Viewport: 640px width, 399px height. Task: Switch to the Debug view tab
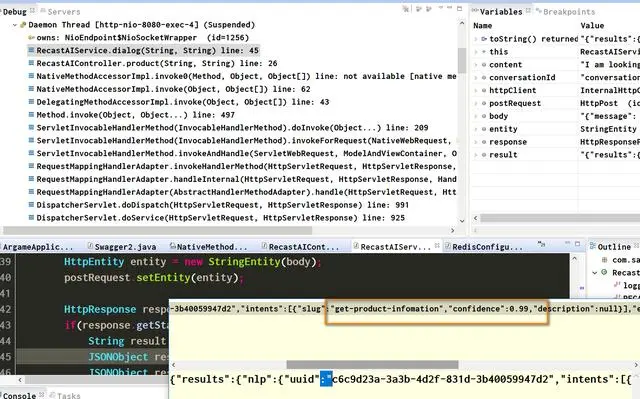coord(15,12)
